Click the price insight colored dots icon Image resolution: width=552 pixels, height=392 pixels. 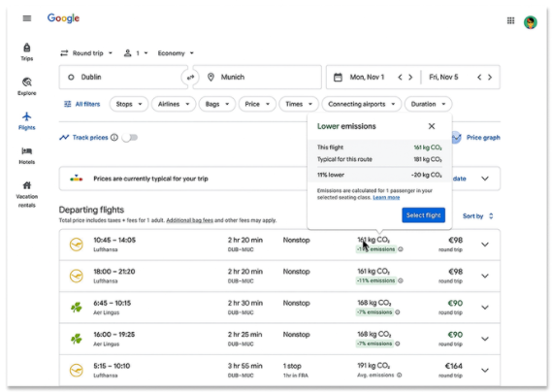coord(77,179)
